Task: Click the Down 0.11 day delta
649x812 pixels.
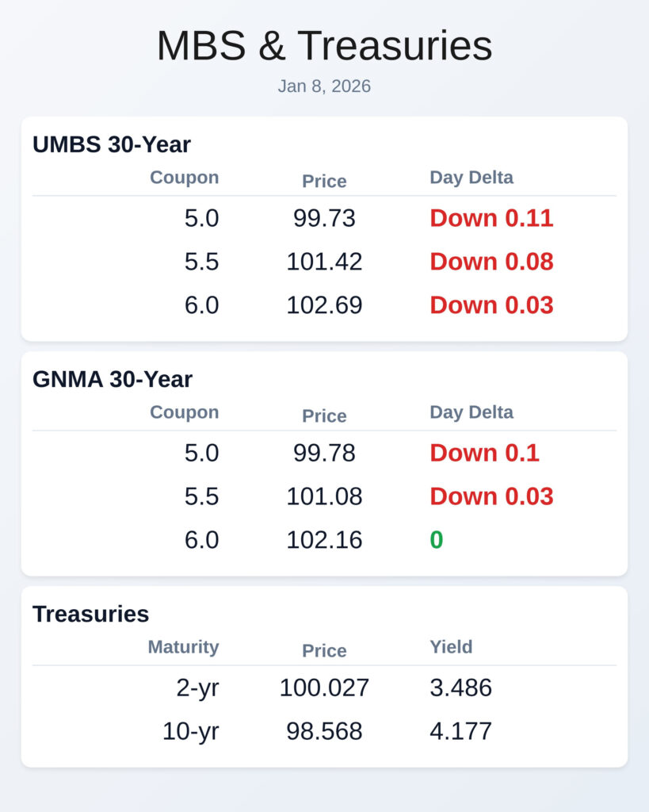Action: click(491, 218)
